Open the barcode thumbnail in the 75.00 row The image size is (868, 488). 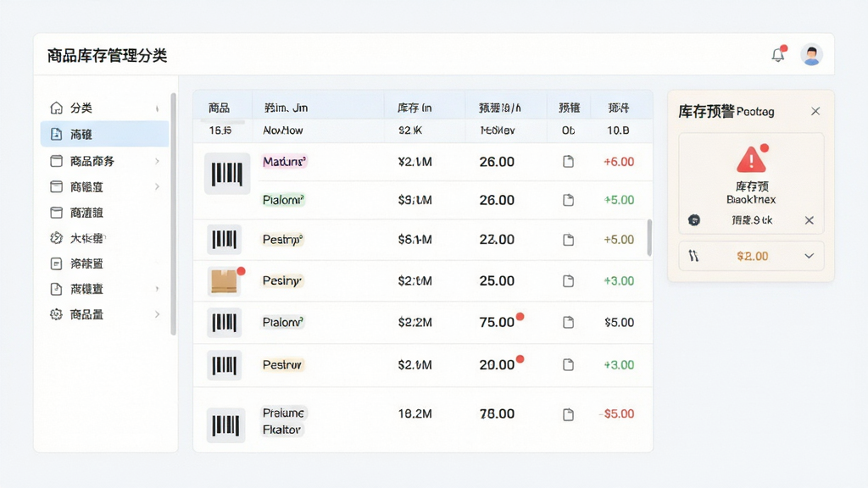click(224, 323)
